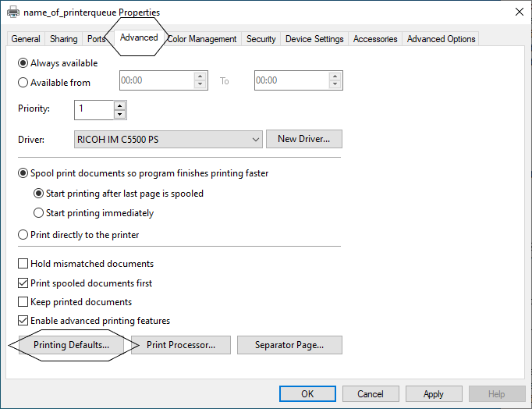Click the New Driver button

[304, 139]
